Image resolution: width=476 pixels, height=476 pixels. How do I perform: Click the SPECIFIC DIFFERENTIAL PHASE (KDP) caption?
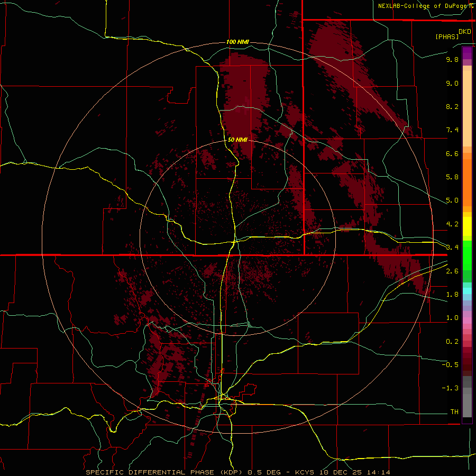[164, 472]
